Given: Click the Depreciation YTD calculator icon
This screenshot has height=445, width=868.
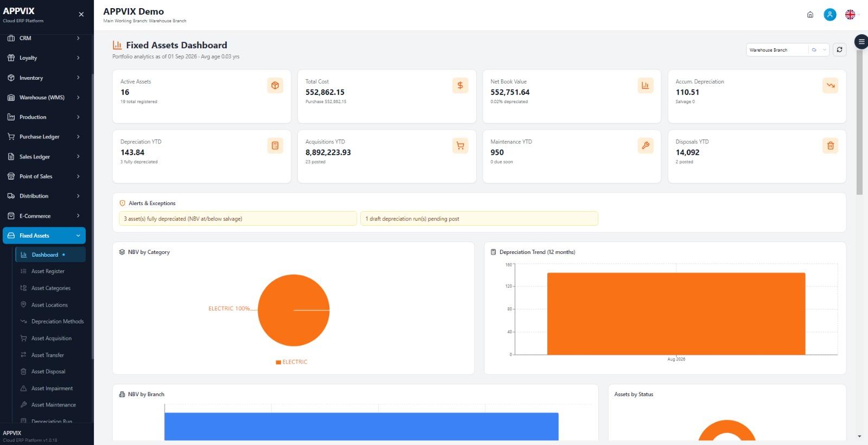Looking at the screenshot, I should (x=275, y=145).
